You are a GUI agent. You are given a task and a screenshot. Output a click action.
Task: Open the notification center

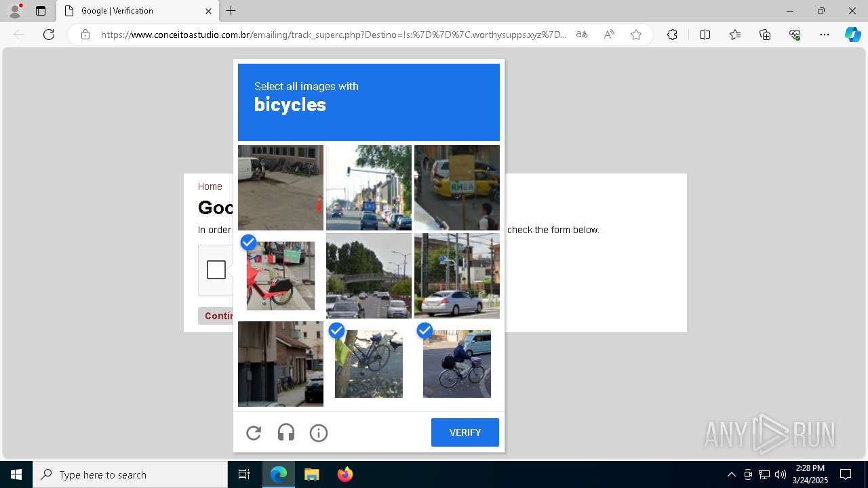pyautogui.click(x=846, y=474)
